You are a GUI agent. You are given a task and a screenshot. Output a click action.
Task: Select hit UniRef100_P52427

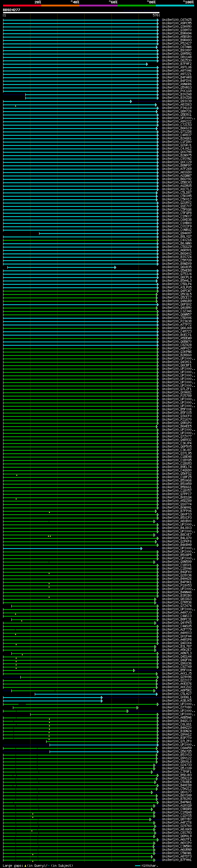177,43
